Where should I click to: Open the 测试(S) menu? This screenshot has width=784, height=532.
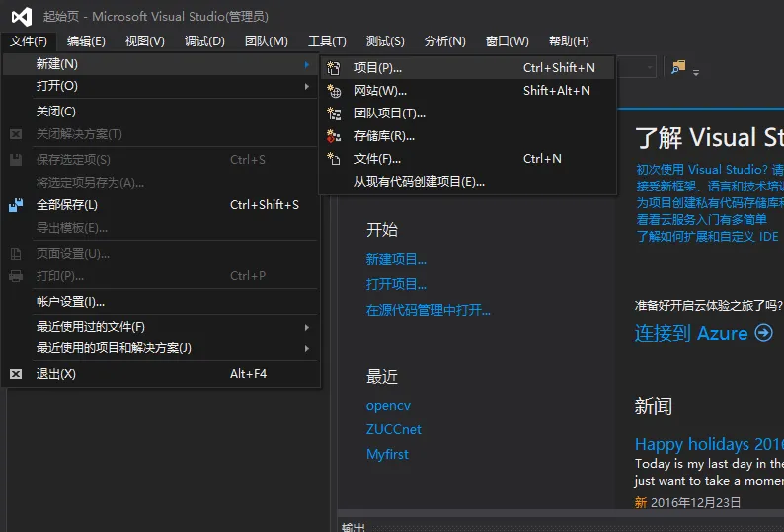pos(385,41)
